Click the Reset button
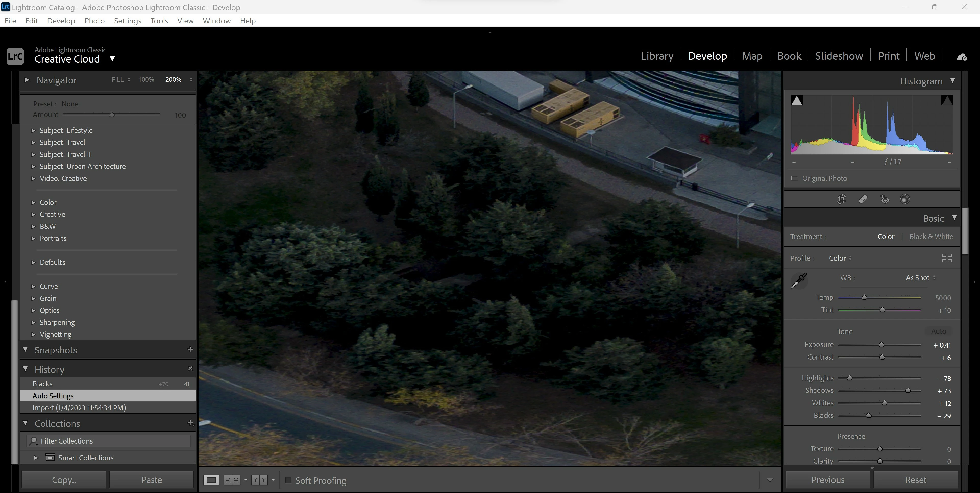980x493 pixels. [915, 480]
